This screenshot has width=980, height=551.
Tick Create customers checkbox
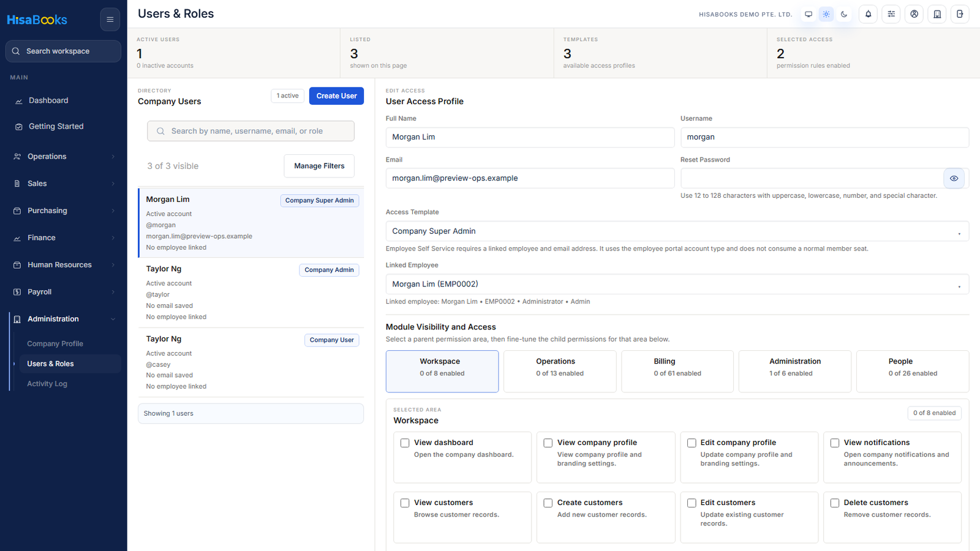[x=548, y=503]
